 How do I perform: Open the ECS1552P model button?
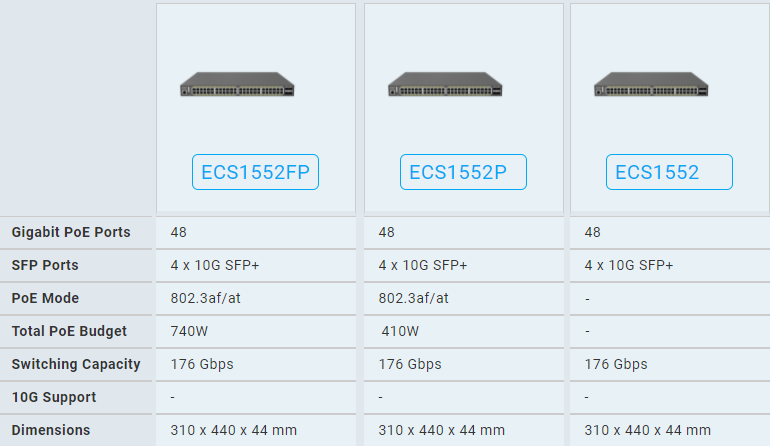[463, 172]
